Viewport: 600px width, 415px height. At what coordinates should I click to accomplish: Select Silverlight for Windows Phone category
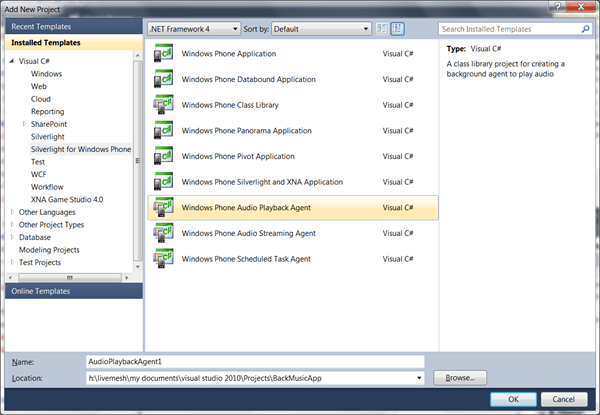81,149
